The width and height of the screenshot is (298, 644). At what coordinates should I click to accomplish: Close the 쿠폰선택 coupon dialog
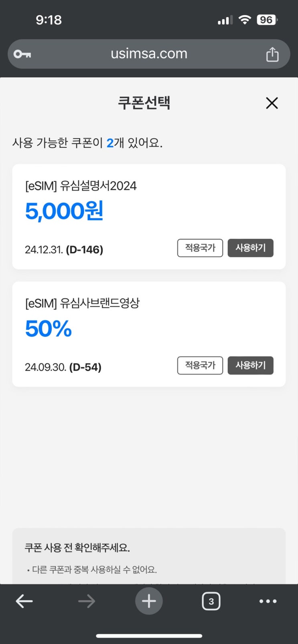point(272,103)
